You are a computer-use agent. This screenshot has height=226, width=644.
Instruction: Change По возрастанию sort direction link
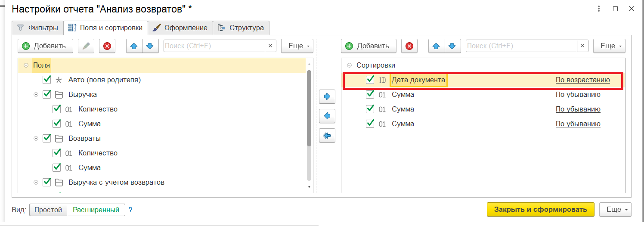click(x=582, y=80)
